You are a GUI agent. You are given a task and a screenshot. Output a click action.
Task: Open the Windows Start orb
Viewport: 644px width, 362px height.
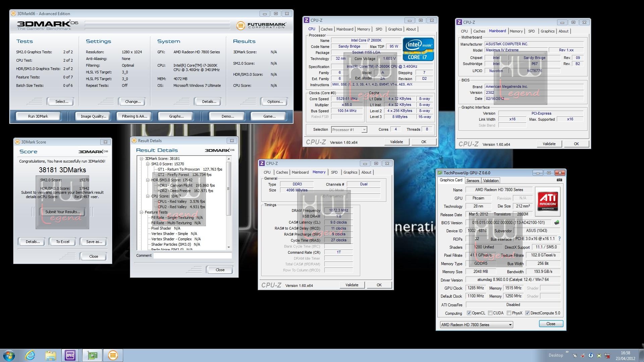(9, 355)
